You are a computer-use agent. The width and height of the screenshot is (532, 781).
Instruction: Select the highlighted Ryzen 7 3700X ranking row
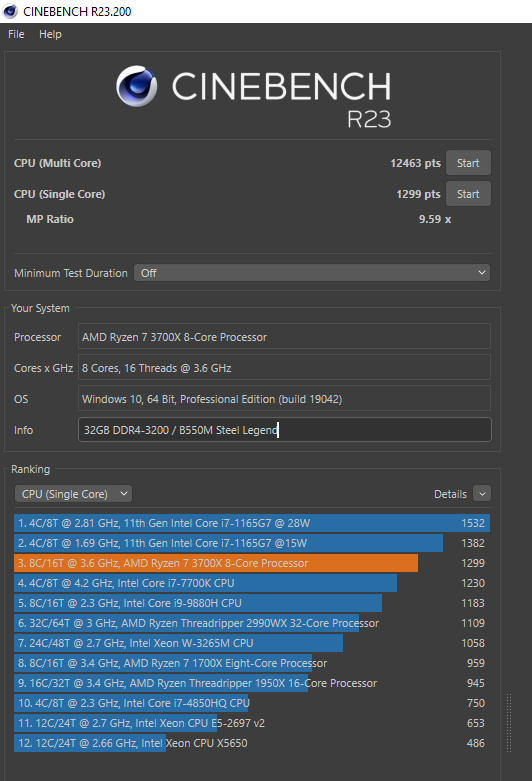tap(252, 563)
